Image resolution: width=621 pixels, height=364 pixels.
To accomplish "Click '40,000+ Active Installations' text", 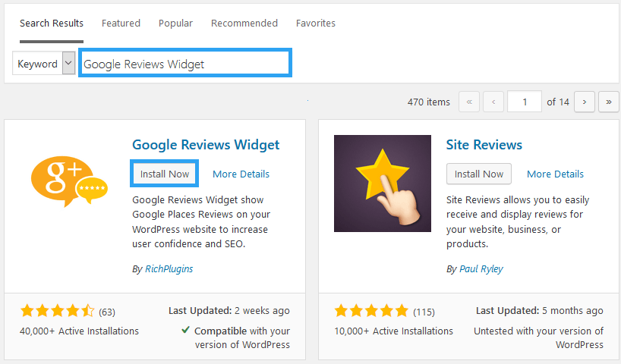I will click(x=79, y=331).
